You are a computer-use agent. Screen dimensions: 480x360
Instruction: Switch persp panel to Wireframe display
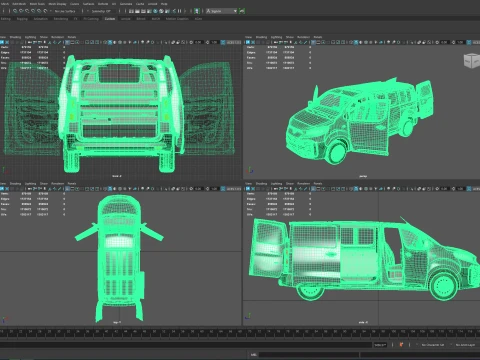click(x=351, y=42)
